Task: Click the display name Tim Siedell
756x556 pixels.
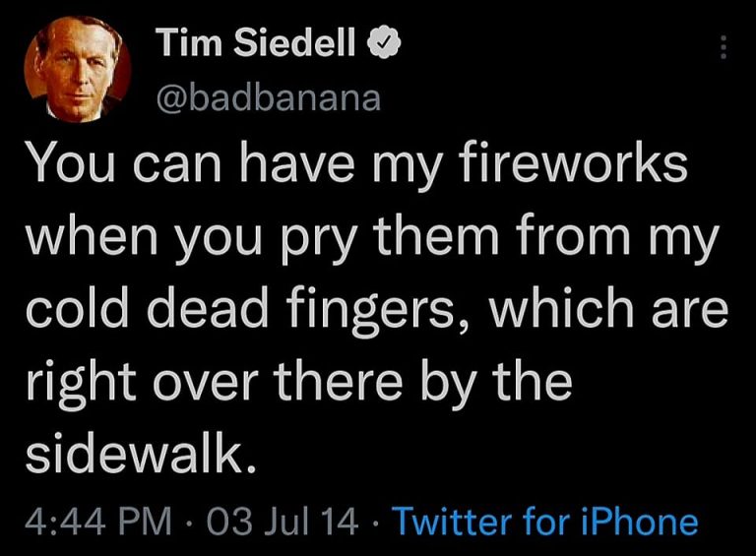Action: (258, 43)
